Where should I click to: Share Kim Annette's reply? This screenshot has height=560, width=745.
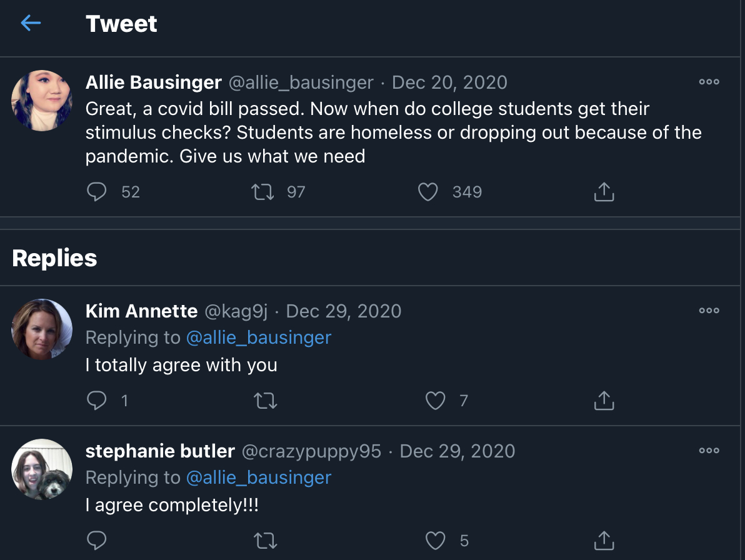[x=604, y=401]
